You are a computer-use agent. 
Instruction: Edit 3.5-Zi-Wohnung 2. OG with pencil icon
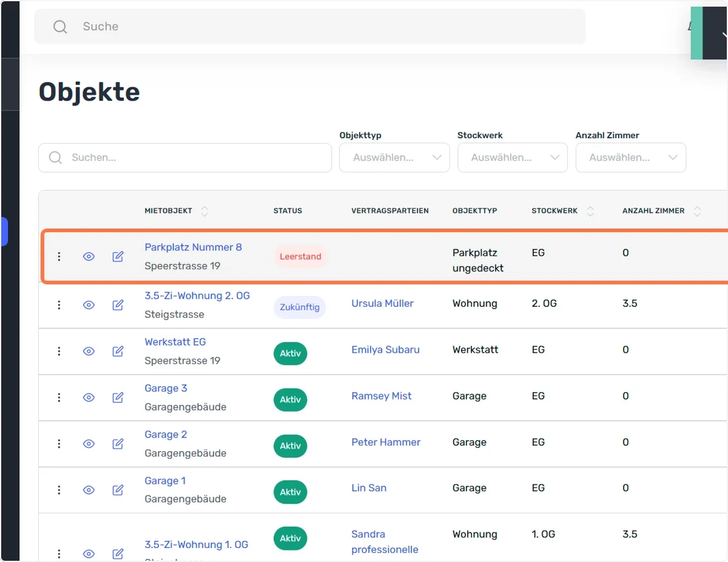118,305
